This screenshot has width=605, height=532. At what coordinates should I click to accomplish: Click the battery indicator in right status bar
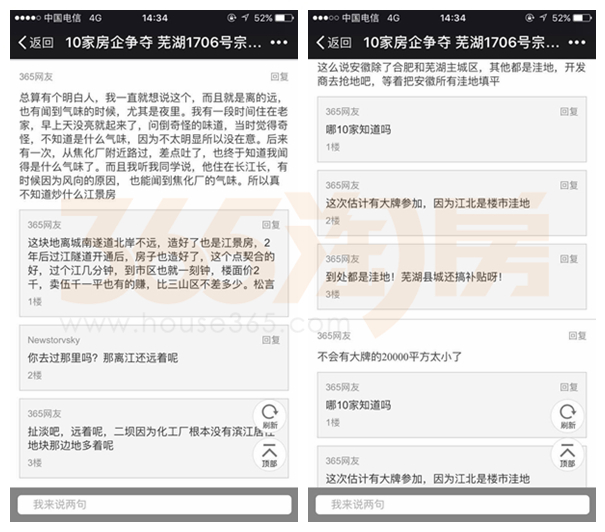pyautogui.click(x=582, y=18)
